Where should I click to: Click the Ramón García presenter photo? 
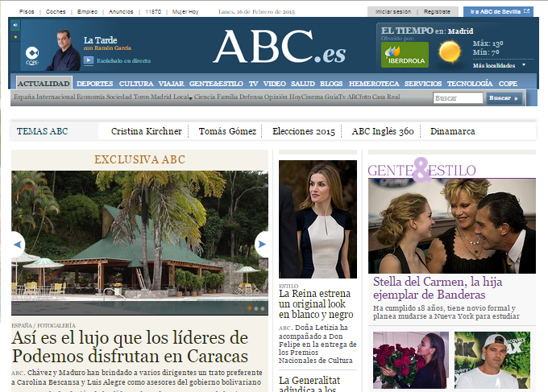(64, 51)
